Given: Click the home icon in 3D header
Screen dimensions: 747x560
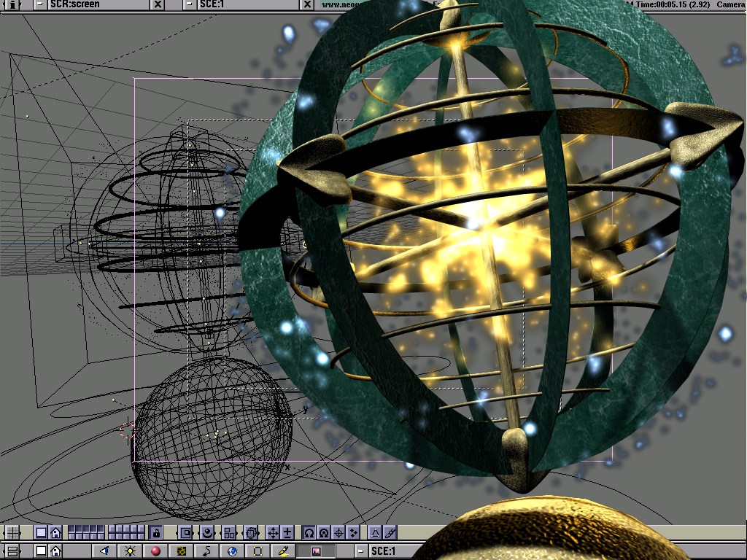Looking at the screenshot, I should (55, 532).
